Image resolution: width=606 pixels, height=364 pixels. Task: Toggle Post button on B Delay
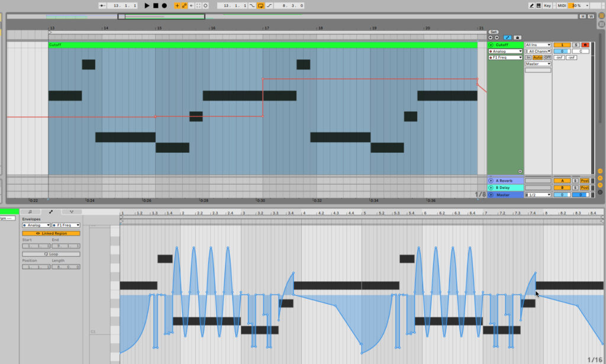(584, 188)
